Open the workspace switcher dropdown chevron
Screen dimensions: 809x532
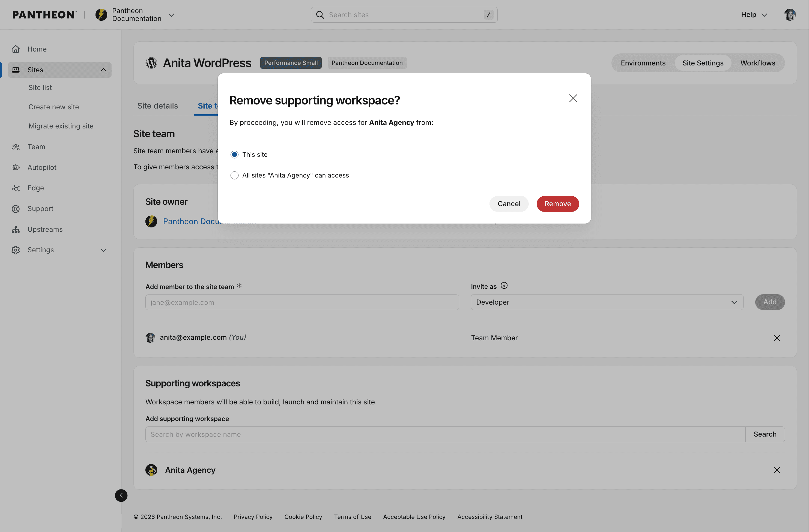(172, 15)
